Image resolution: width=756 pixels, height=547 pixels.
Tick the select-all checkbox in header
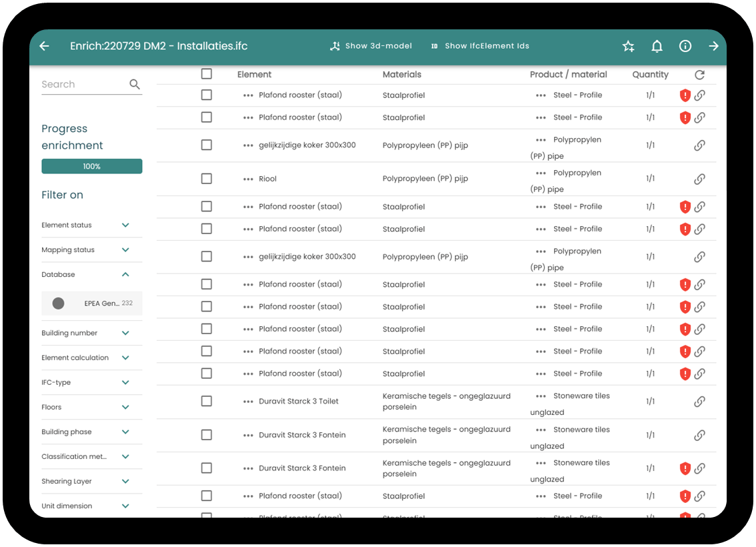207,74
